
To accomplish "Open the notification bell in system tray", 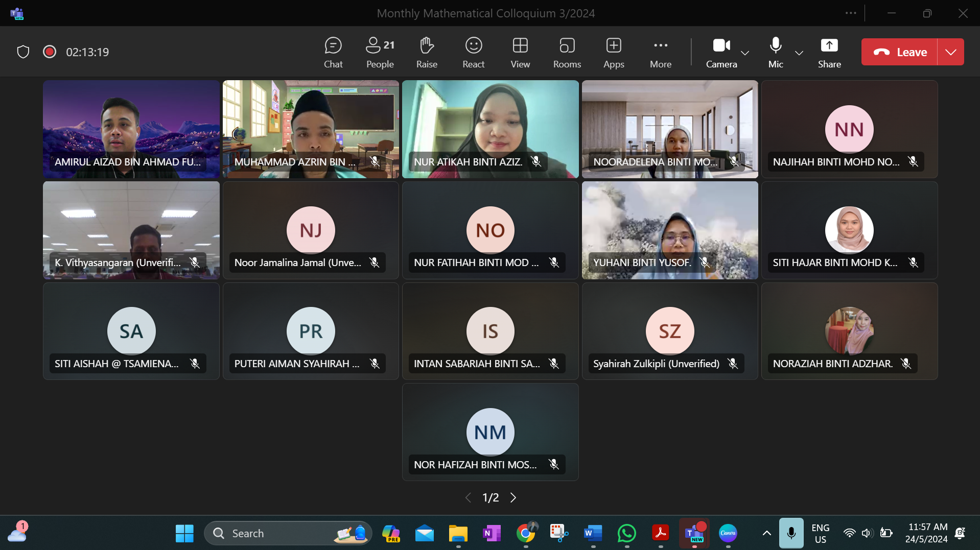I will click(x=960, y=533).
